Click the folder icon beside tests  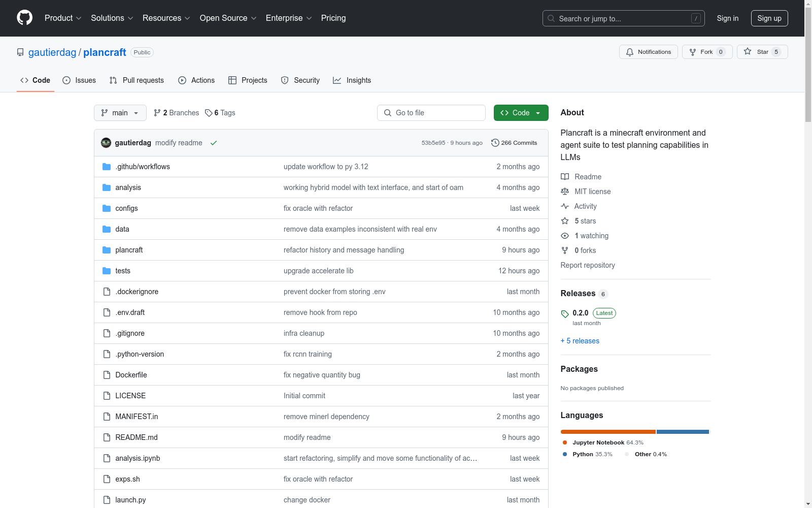(107, 271)
